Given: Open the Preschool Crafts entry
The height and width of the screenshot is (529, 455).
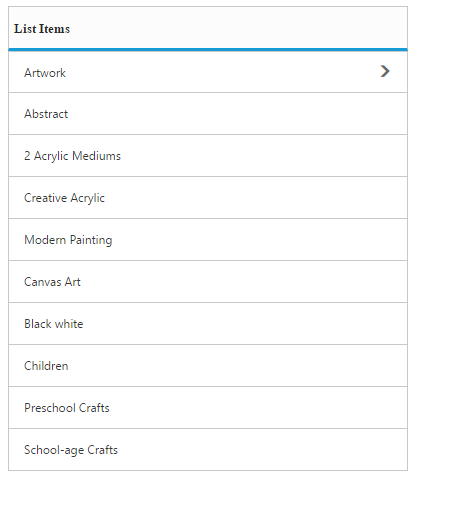Looking at the screenshot, I should [x=208, y=408].
